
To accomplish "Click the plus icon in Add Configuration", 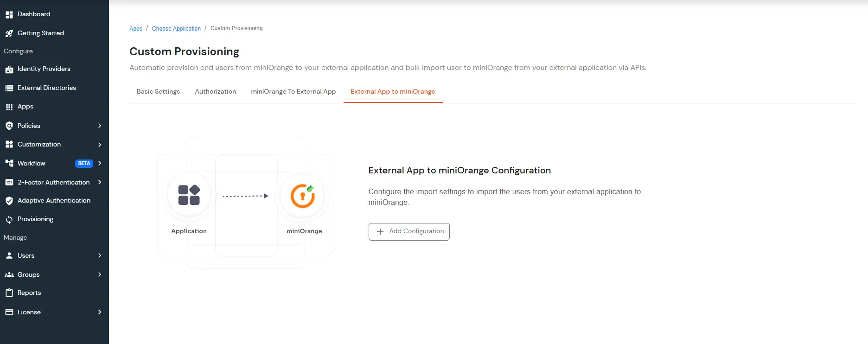I will [380, 232].
